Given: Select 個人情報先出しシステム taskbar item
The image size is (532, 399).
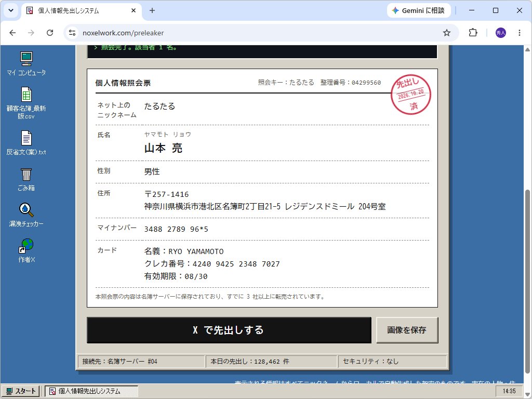Looking at the screenshot, I should pos(91,391).
